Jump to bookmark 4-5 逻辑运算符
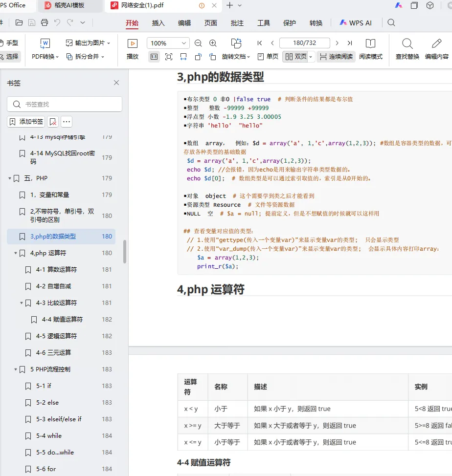Viewport: 452px width, 476px height. pyautogui.click(x=61, y=336)
